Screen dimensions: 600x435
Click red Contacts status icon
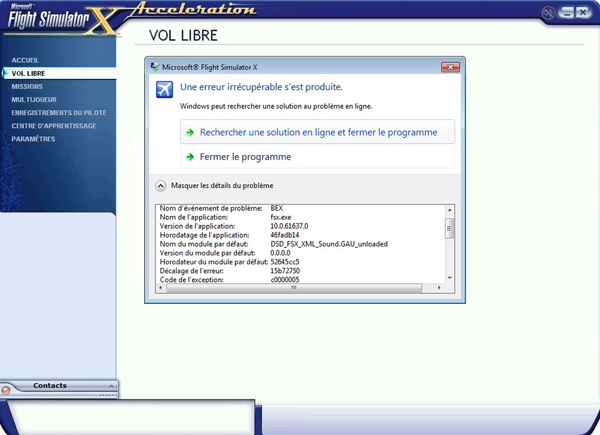coord(6,391)
